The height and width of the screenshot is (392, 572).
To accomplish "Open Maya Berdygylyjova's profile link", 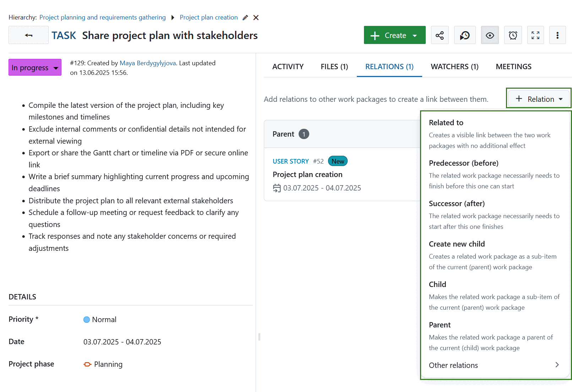I will tap(147, 63).
